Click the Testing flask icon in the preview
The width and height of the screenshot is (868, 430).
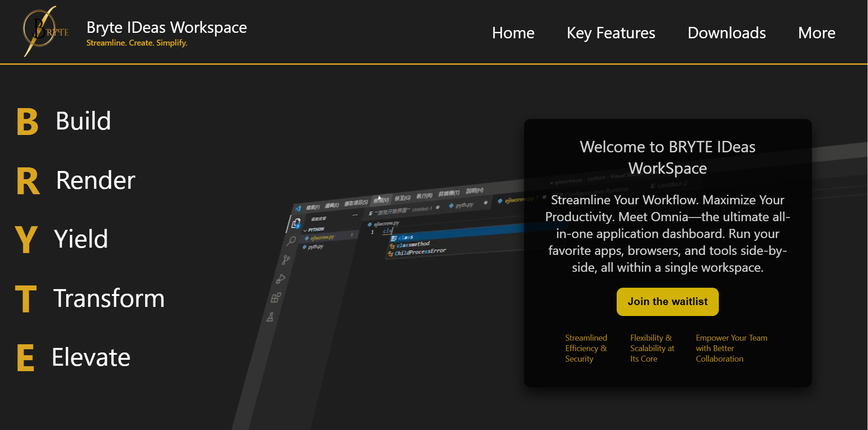pos(270,317)
